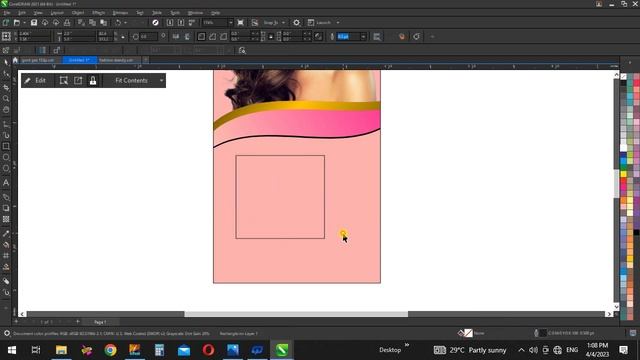The image size is (640, 360).
Task: Select the Crop tool in the toolbox
Action: 6,87
